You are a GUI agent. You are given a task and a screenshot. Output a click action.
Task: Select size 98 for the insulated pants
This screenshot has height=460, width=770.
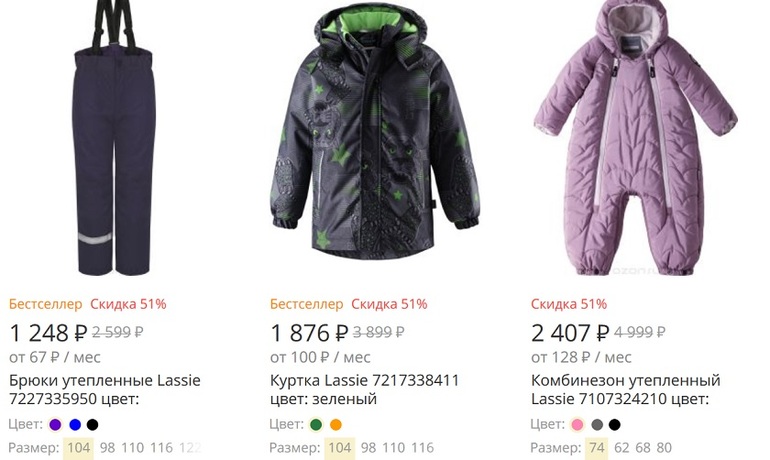pyautogui.click(x=107, y=448)
